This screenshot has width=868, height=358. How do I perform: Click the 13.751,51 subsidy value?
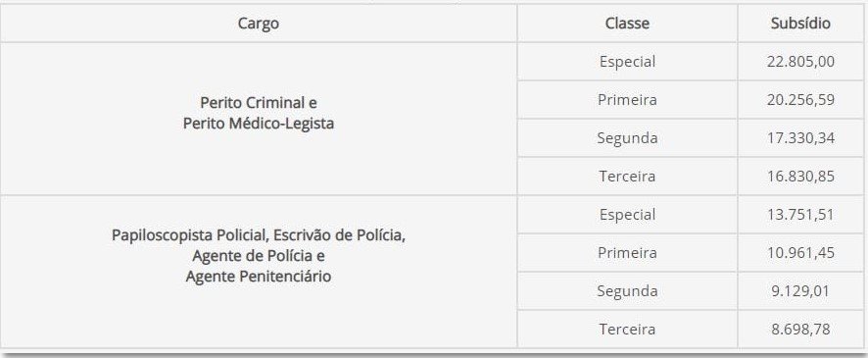coord(800,215)
